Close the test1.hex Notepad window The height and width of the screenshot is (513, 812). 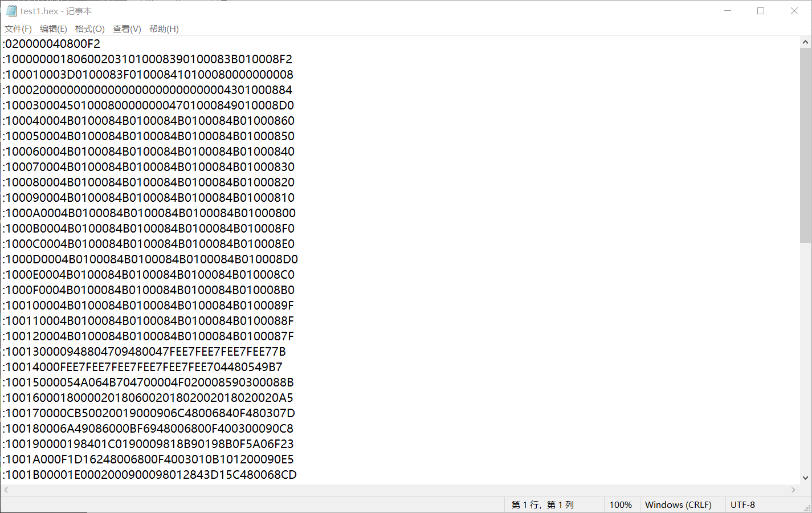pos(794,11)
